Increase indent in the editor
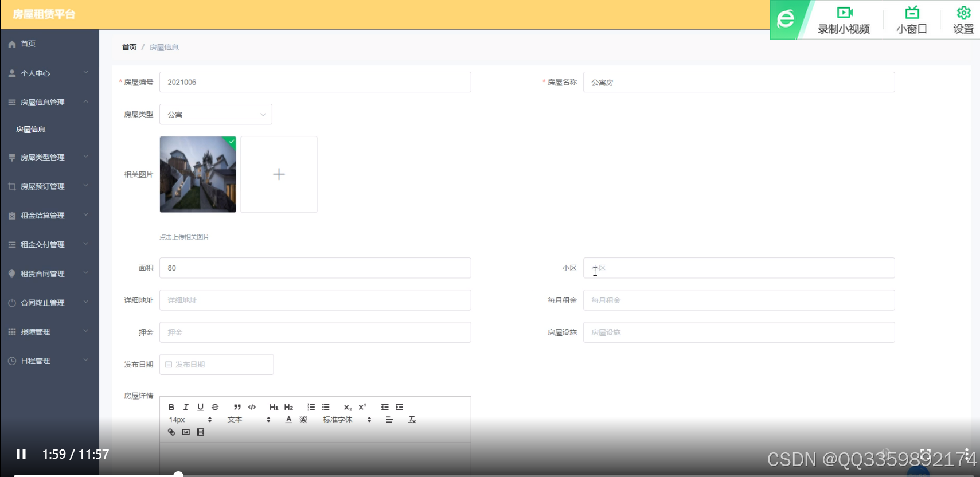This screenshot has height=477, width=980. pos(400,407)
